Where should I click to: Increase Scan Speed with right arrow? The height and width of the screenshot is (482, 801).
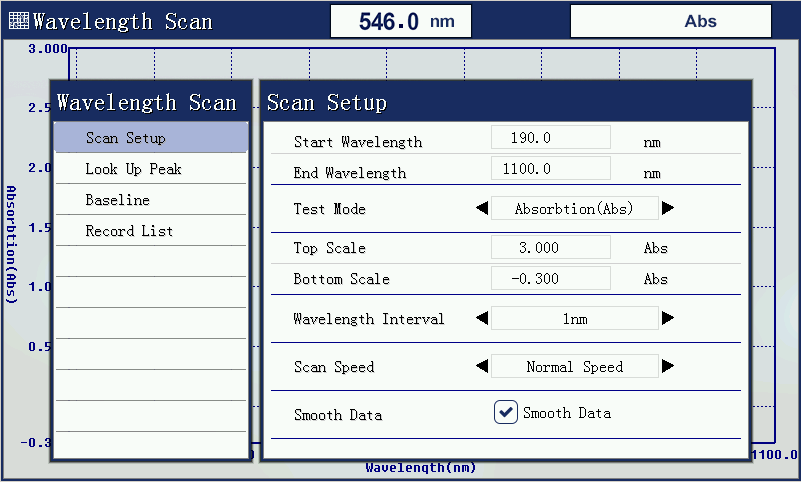point(668,367)
